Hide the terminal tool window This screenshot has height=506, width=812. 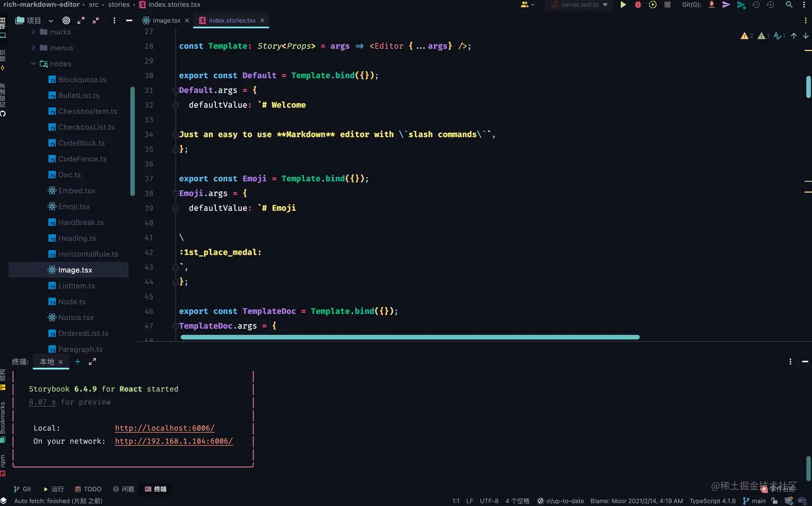(805, 362)
